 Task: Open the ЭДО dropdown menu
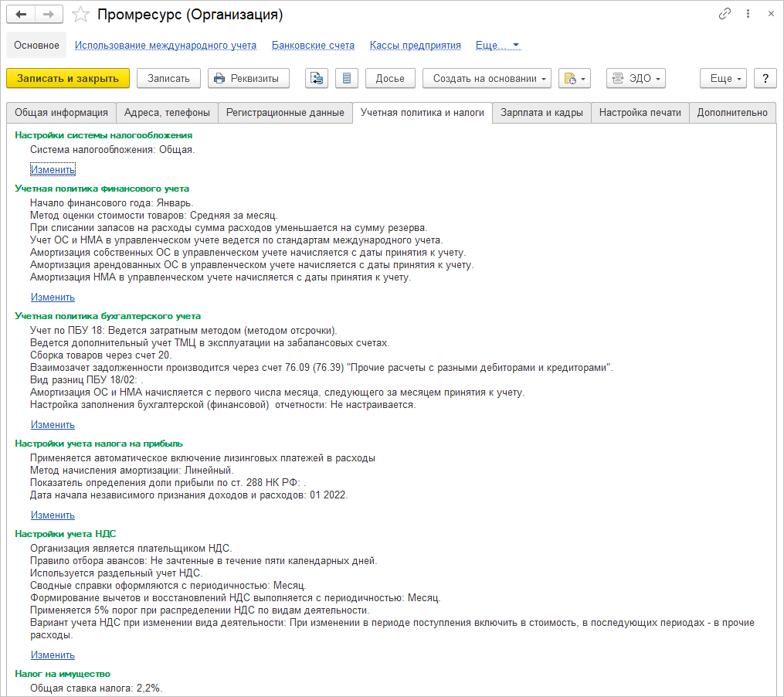[x=636, y=78]
